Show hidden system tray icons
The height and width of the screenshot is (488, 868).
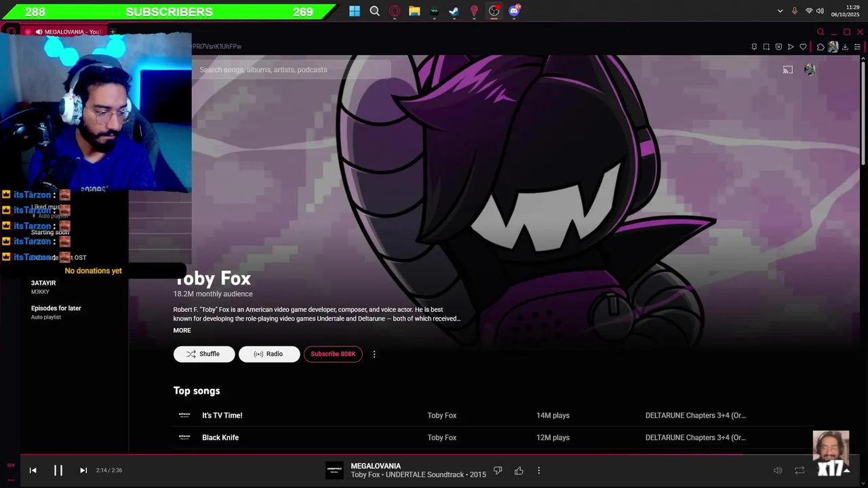[x=780, y=11]
